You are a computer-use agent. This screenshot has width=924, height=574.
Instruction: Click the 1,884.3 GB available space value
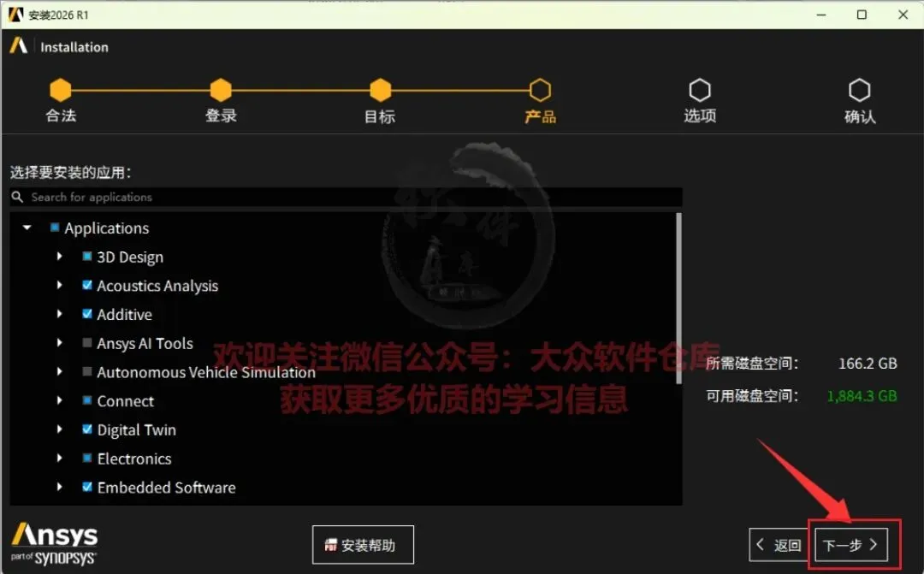(862, 395)
